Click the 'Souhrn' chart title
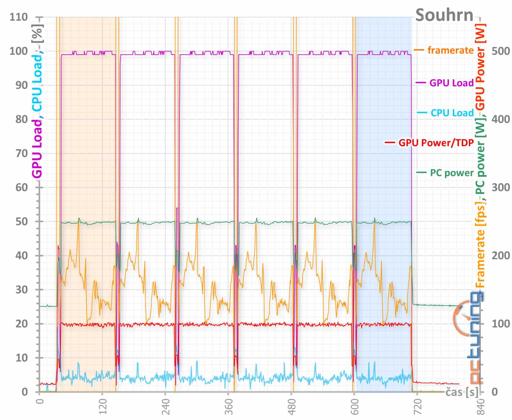This screenshot has width=512, height=420. [444, 15]
